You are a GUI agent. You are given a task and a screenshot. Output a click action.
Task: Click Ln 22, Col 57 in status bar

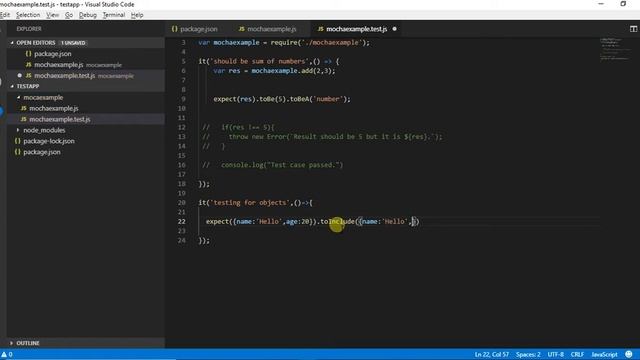coord(491,354)
